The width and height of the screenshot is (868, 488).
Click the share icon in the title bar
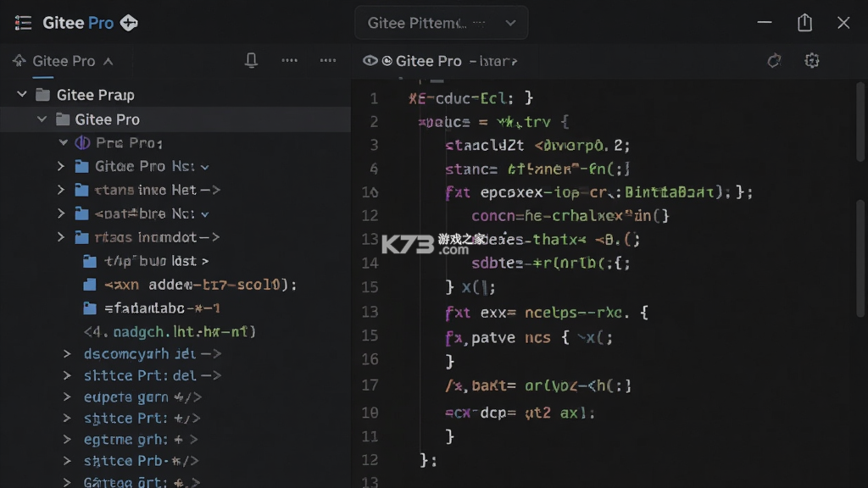pyautogui.click(x=805, y=23)
